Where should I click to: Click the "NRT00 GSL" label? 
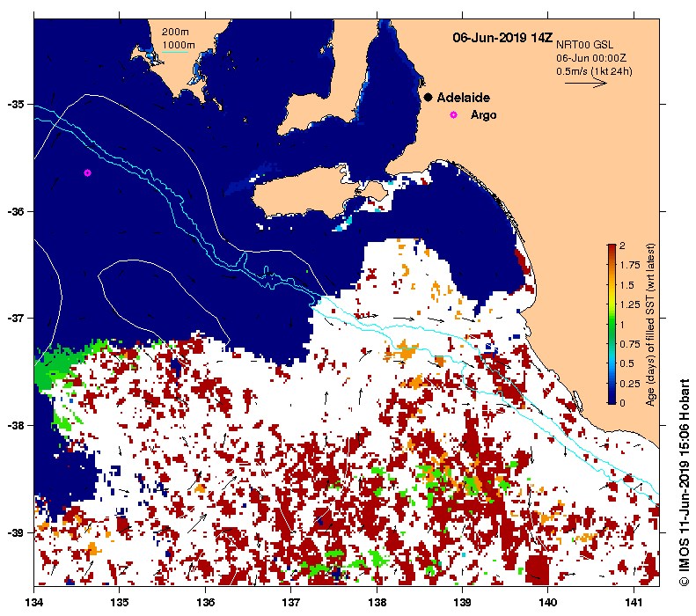[584, 45]
